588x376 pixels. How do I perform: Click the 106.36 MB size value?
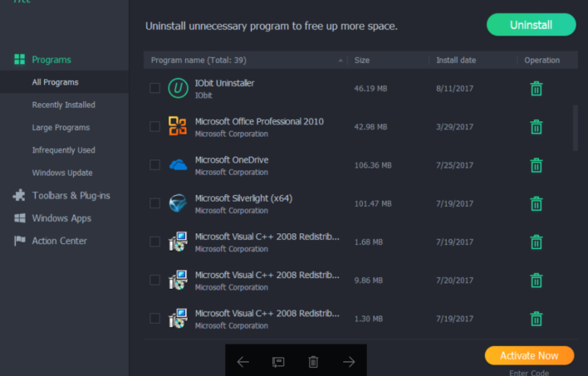pos(373,165)
